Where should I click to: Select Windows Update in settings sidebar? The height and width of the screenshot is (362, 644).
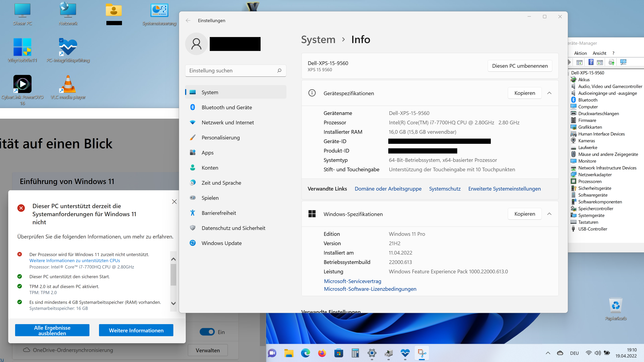pos(221,243)
